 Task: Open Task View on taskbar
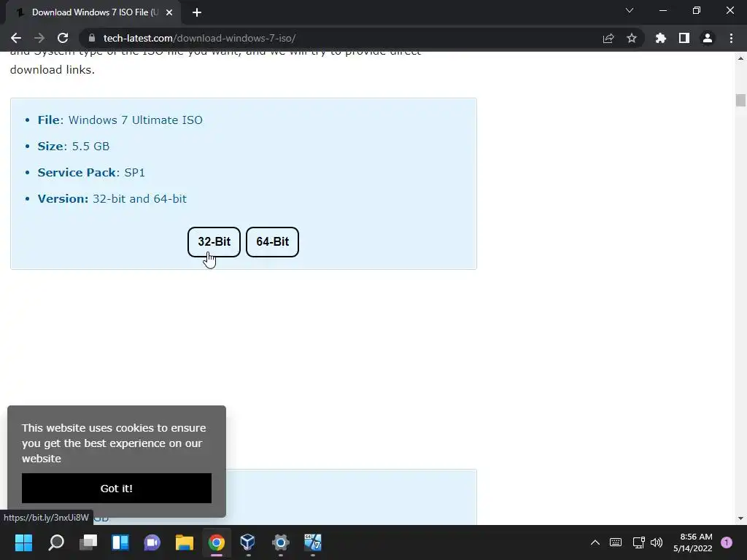[88, 542]
